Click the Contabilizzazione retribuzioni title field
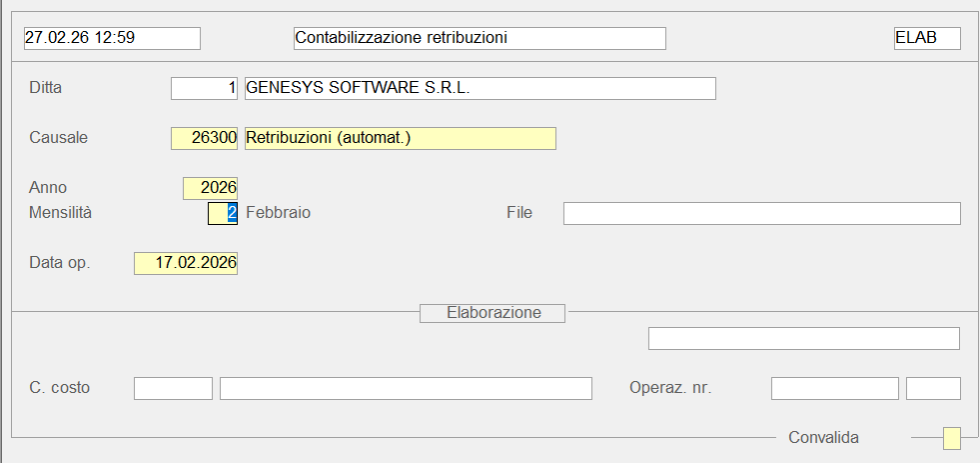This screenshot has height=463, width=980. coord(480,38)
